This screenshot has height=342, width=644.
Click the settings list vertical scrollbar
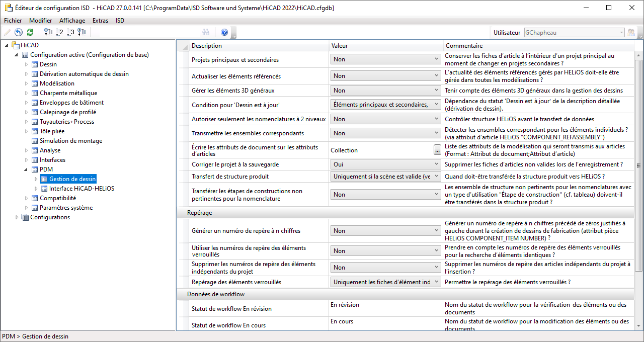(x=639, y=166)
